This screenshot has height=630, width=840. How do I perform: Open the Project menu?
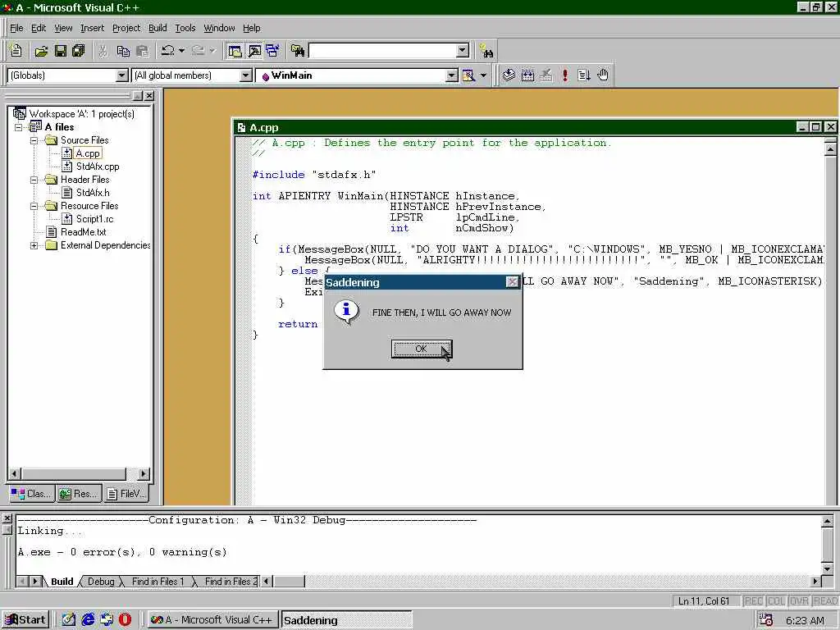click(126, 28)
